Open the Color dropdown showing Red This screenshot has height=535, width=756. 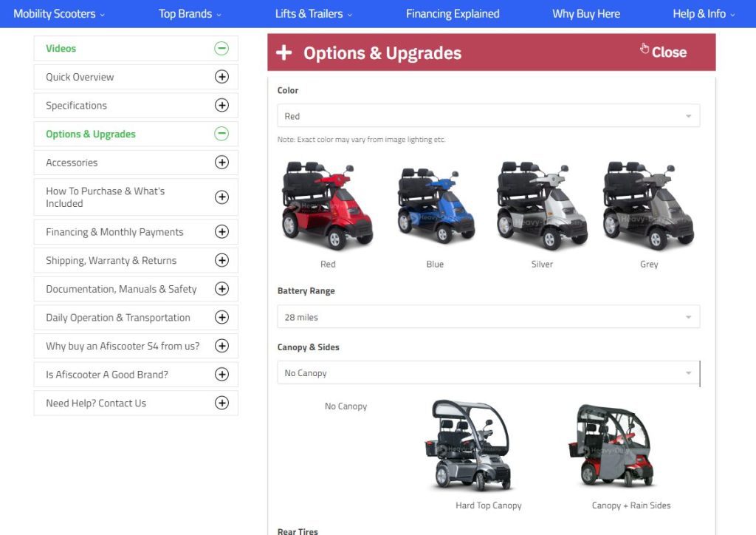(x=489, y=116)
